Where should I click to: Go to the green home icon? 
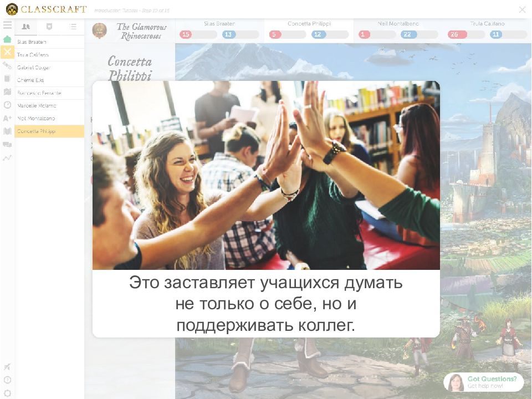click(7, 39)
